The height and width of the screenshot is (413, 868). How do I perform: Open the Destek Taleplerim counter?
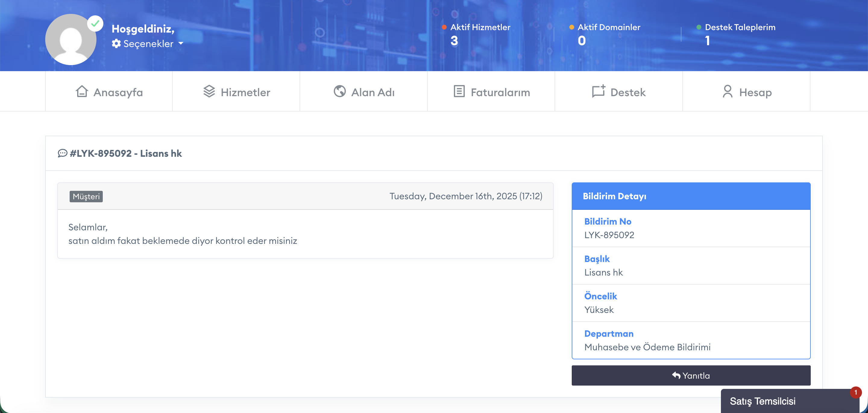[736, 34]
